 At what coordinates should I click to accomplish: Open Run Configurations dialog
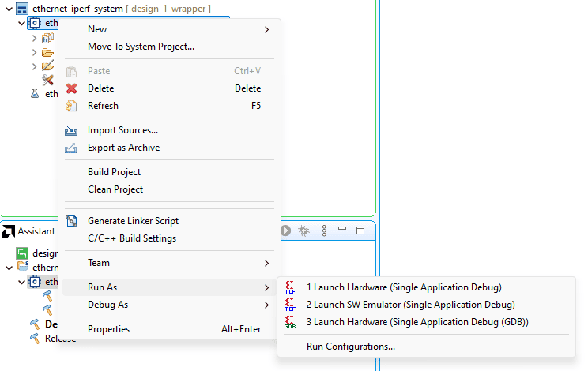tap(351, 347)
